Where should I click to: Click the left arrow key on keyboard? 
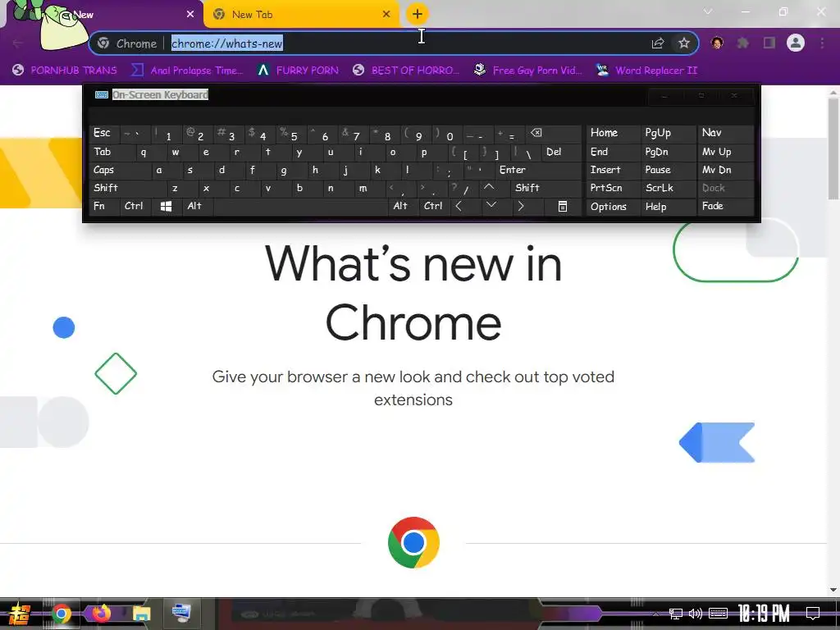click(x=459, y=206)
